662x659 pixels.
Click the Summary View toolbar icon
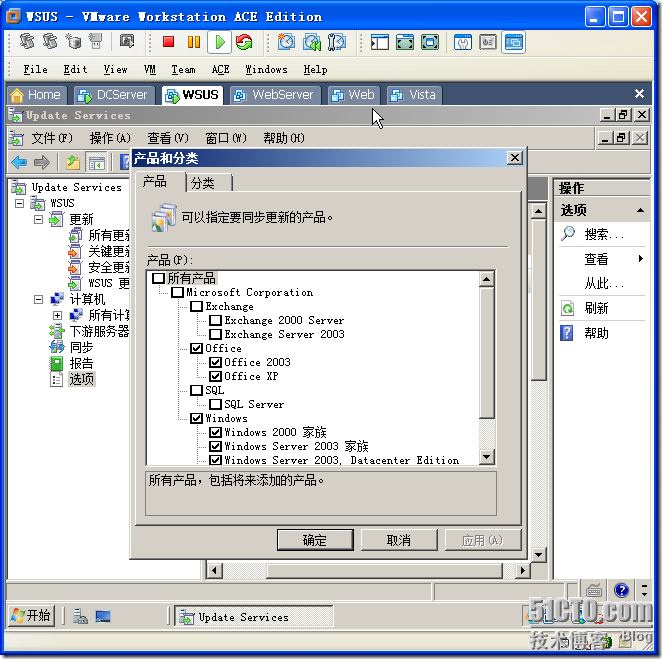463,42
